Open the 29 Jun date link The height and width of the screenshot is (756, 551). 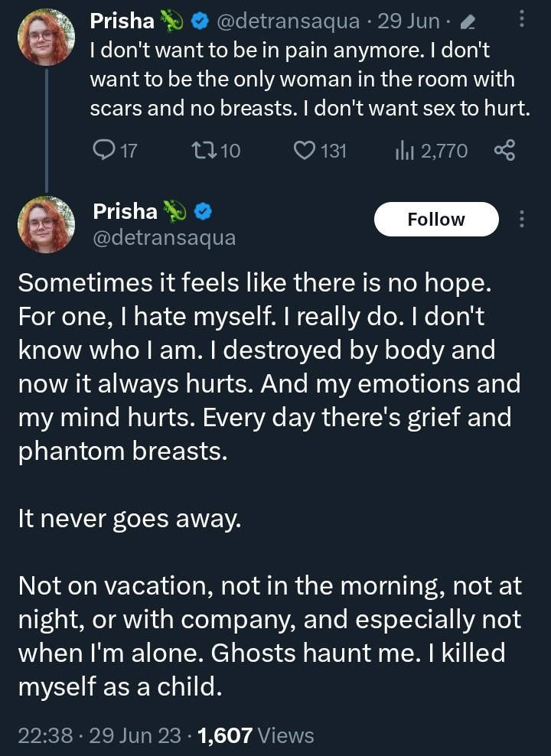click(x=409, y=22)
